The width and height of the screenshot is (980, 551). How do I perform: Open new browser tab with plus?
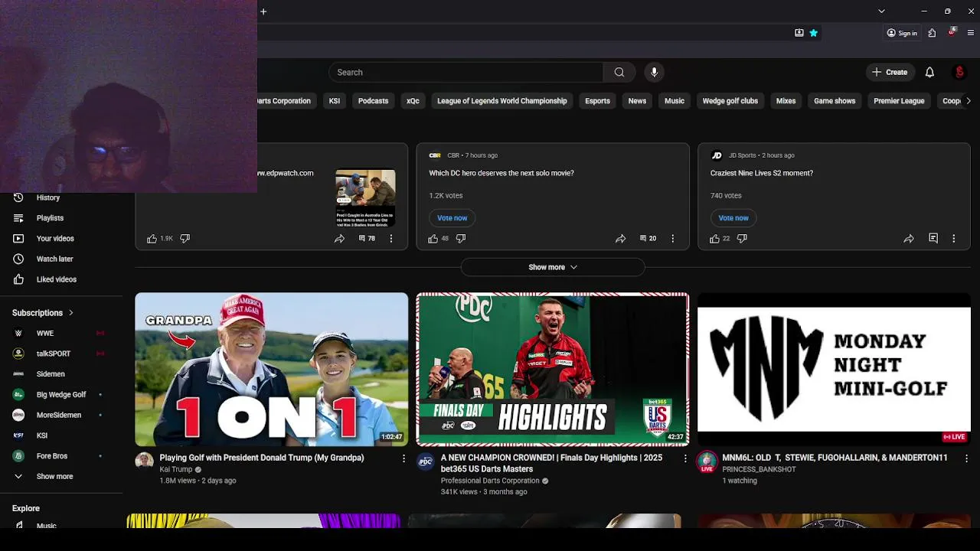click(x=263, y=11)
